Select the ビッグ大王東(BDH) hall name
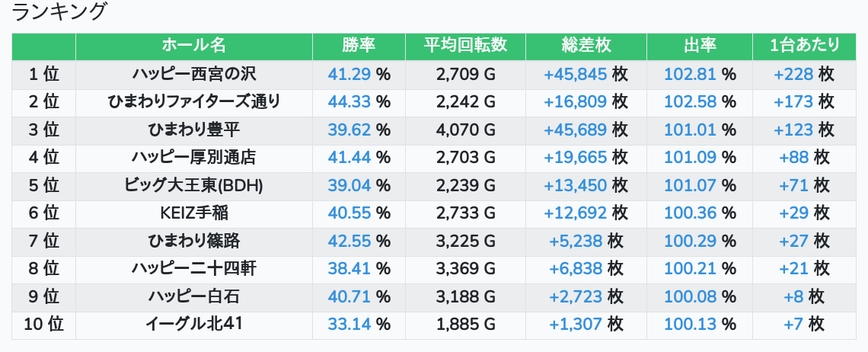The width and height of the screenshot is (868, 352). (193, 185)
